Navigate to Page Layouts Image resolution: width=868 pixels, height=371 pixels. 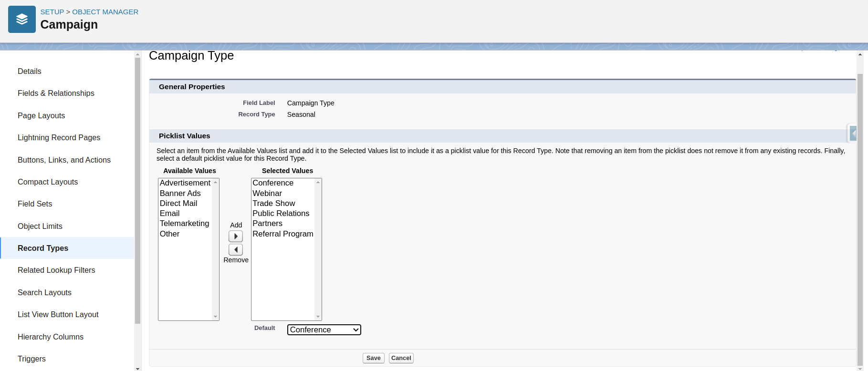pos(41,115)
